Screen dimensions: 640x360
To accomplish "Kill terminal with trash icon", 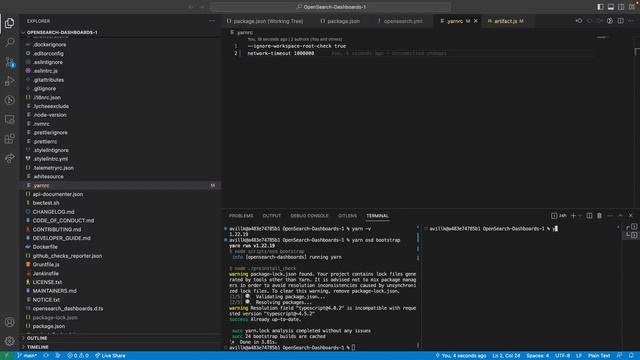I will click(599, 216).
